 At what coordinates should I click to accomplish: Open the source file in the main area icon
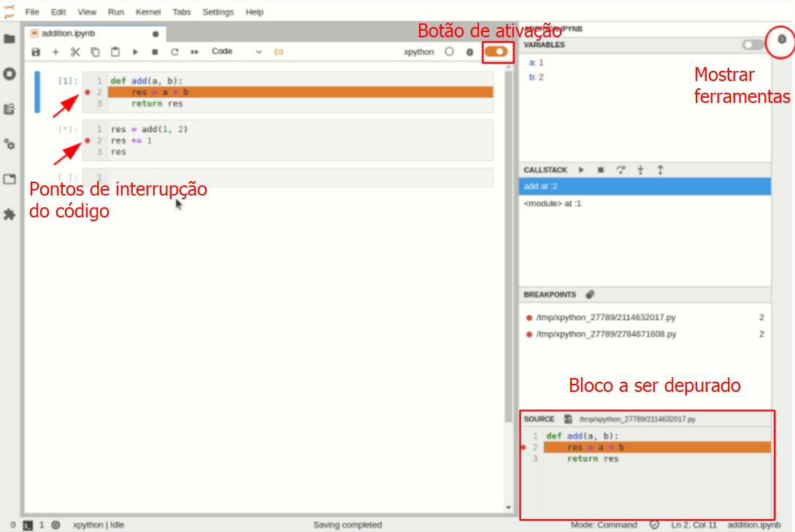point(569,419)
